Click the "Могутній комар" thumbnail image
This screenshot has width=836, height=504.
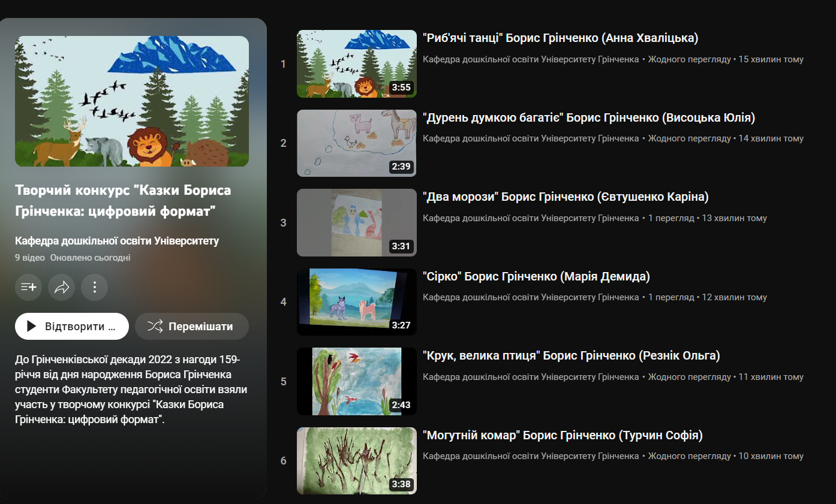click(x=356, y=461)
